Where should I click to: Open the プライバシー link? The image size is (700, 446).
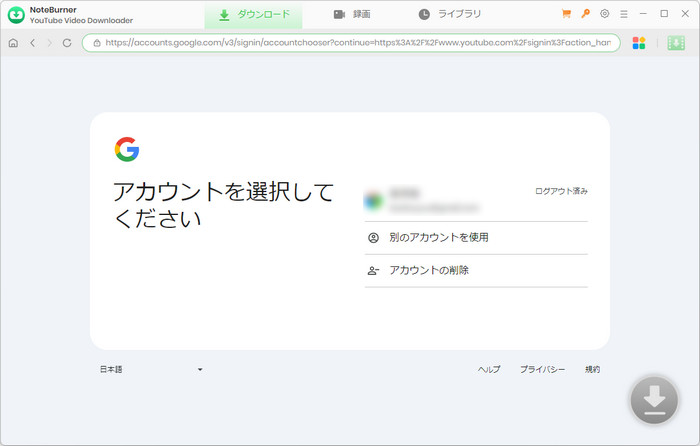tap(542, 369)
